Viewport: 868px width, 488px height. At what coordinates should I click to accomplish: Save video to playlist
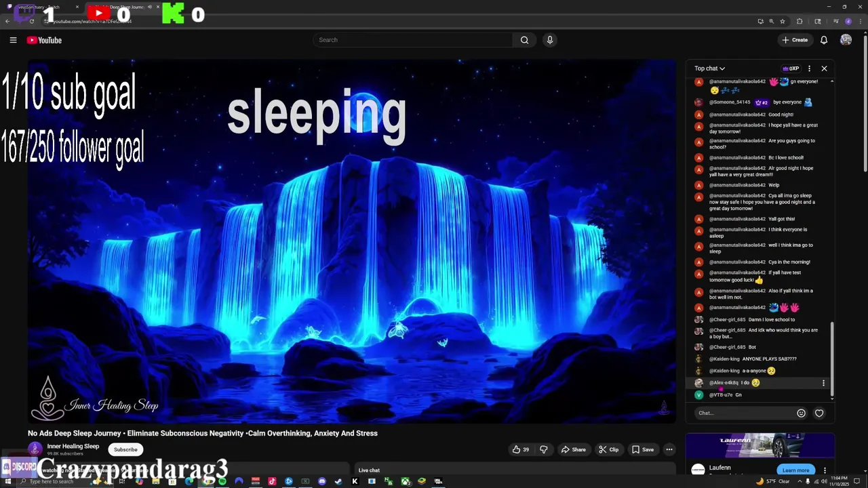643,449
